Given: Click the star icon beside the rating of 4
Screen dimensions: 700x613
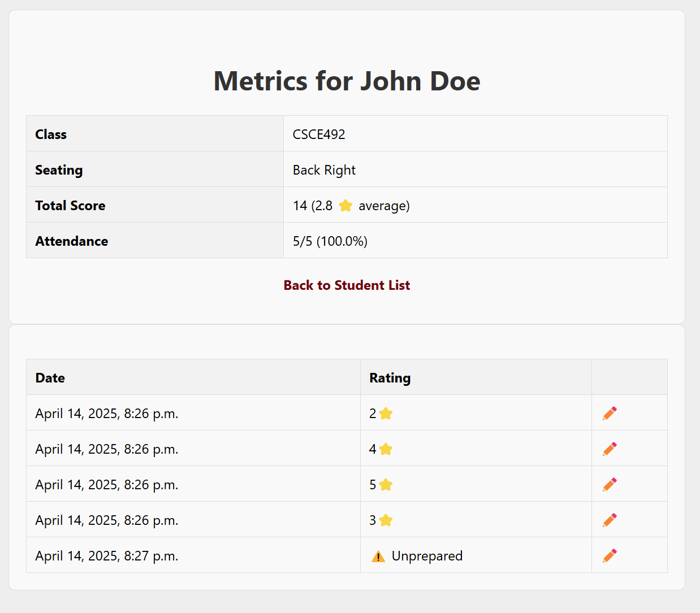Looking at the screenshot, I should [386, 449].
